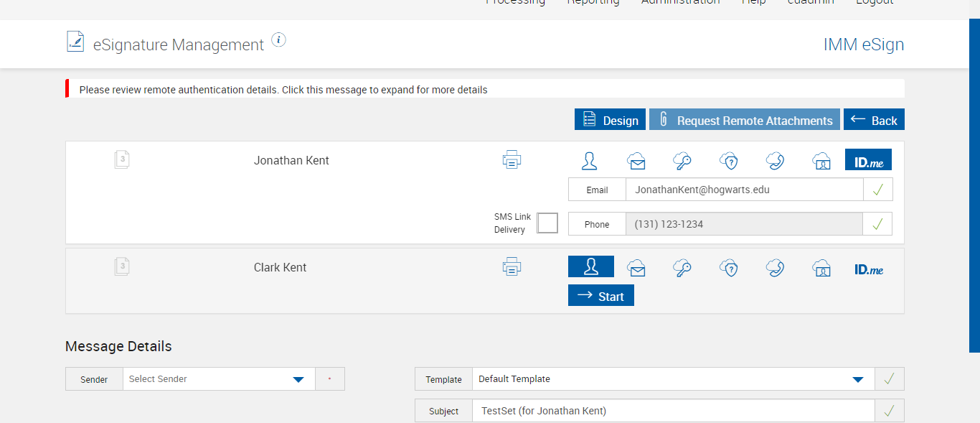Select the cloud key authentication for Clark Kent

point(682,268)
